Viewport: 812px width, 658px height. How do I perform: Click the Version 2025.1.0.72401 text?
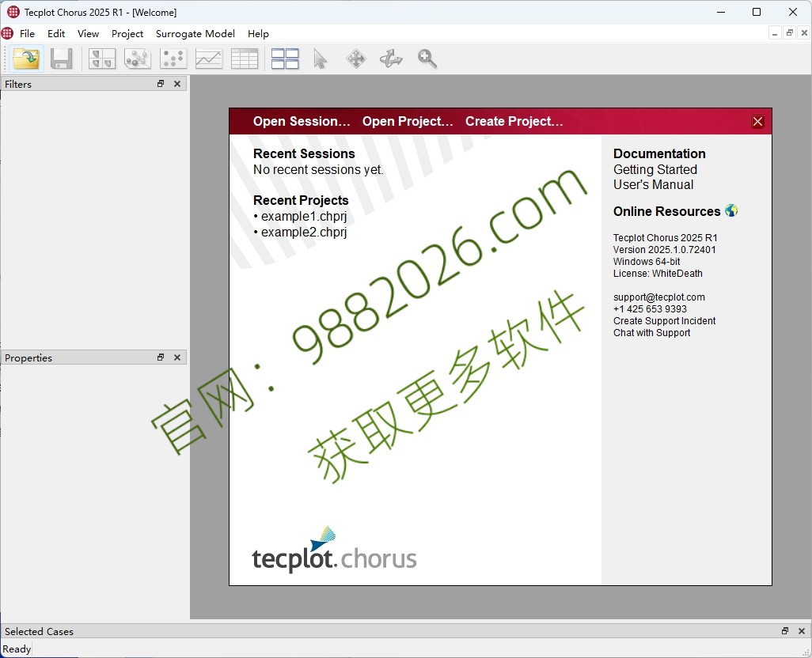pyautogui.click(x=665, y=249)
